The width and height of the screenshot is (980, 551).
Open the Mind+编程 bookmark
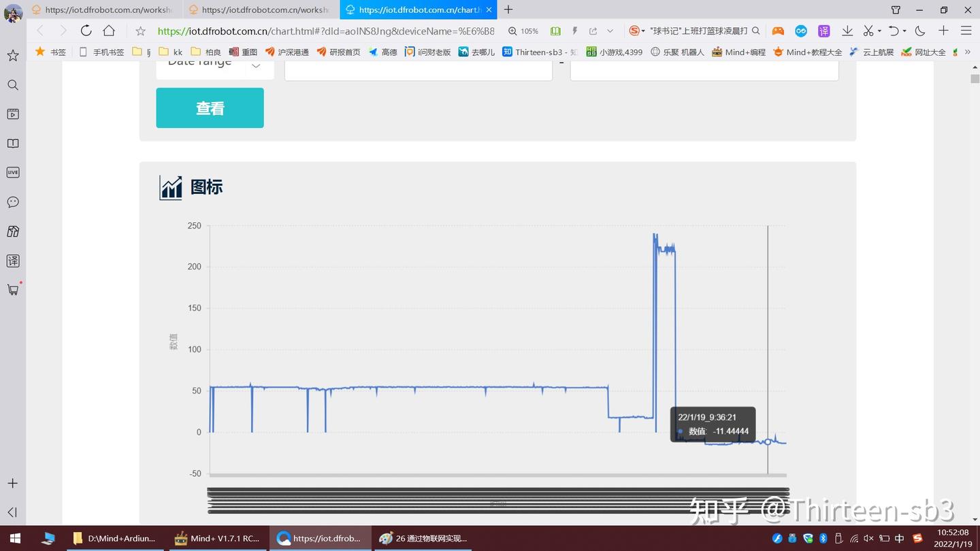(739, 52)
